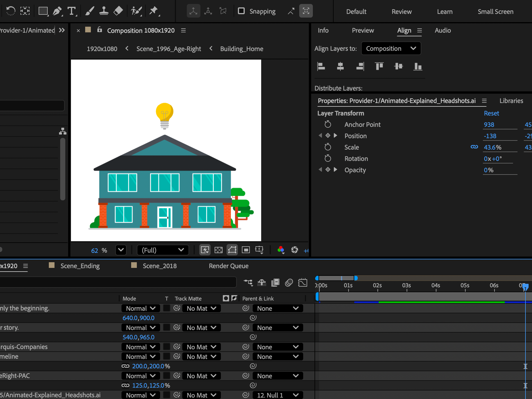Switch to Learn workspace
Viewport: 532px width, 399px height.
445,12
